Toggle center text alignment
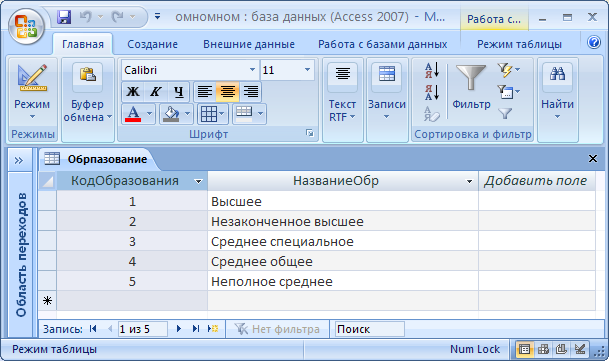The image size is (609, 361). 228,92
